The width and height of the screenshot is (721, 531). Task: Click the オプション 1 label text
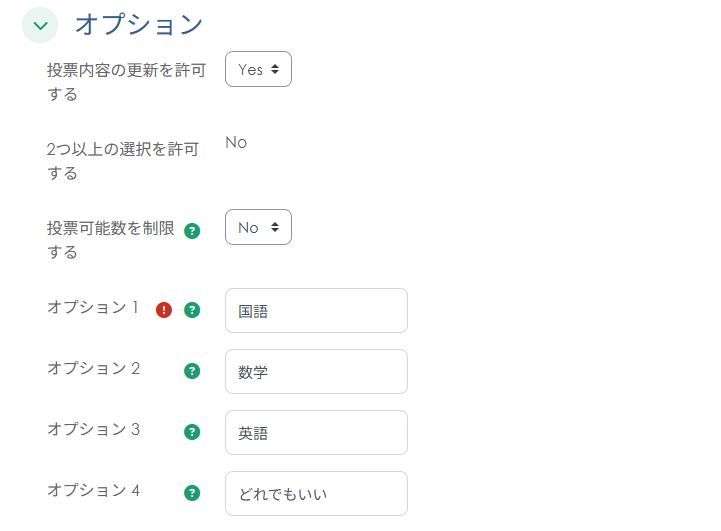[93, 308]
